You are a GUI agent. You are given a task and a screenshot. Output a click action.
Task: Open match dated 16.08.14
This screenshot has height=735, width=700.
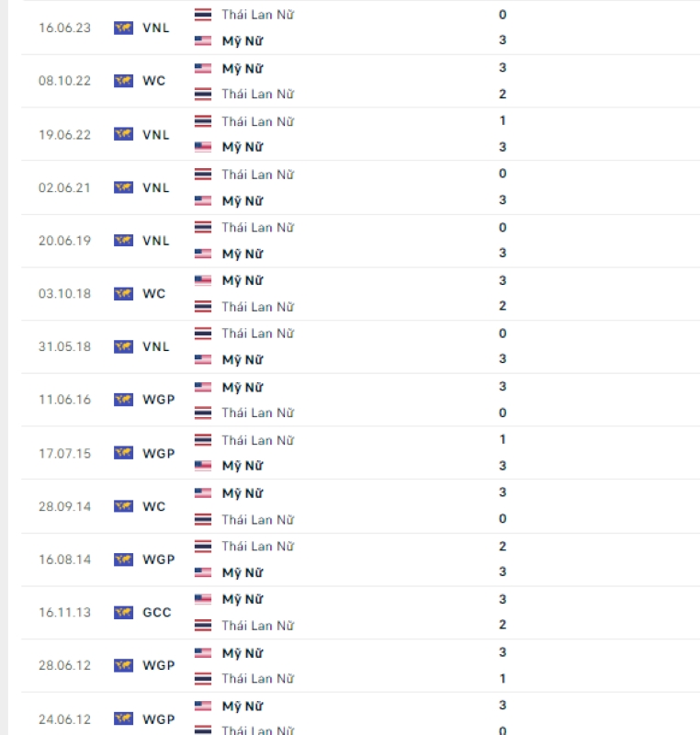361,560
